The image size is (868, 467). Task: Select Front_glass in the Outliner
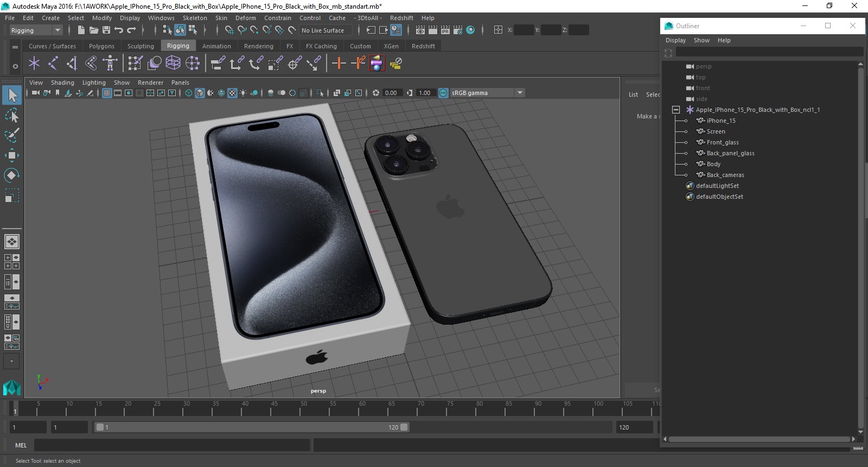click(x=723, y=142)
